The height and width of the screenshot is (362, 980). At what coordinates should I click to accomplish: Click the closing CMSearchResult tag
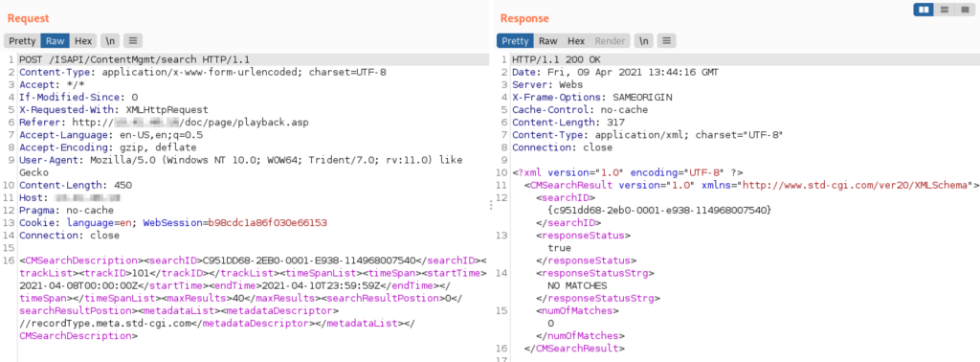pos(575,349)
